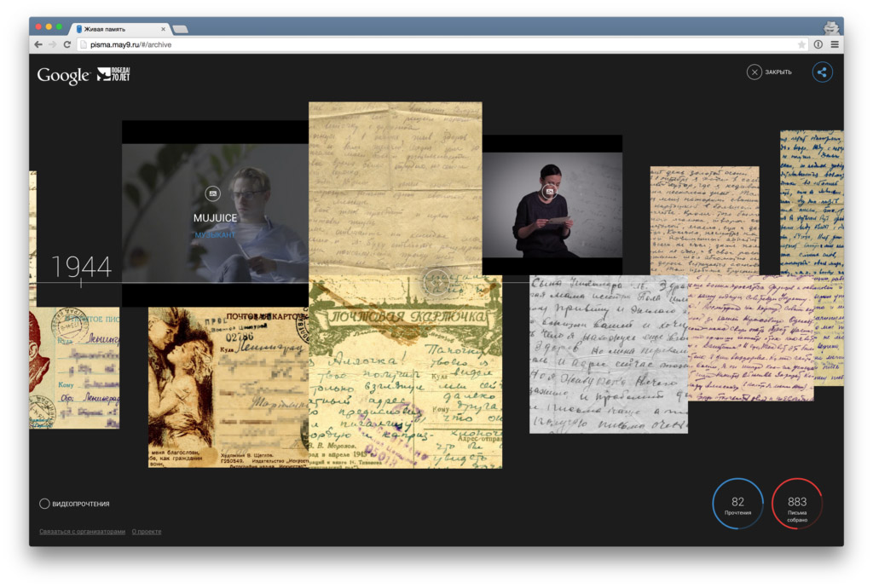The height and width of the screenshot is (588, 873).
Task: Open the video icon on the Mujuice thumbnail
Action: (x=213, y=194)
